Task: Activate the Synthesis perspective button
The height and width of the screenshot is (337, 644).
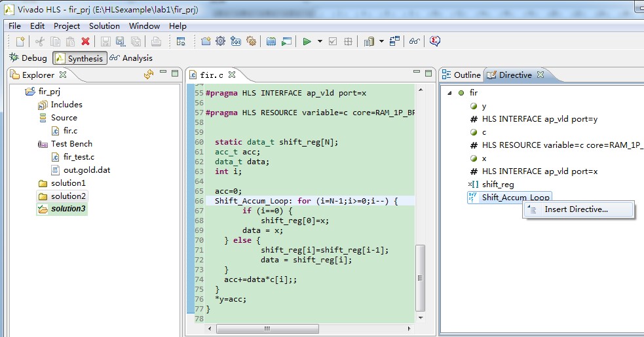Action: click(79, 58)
